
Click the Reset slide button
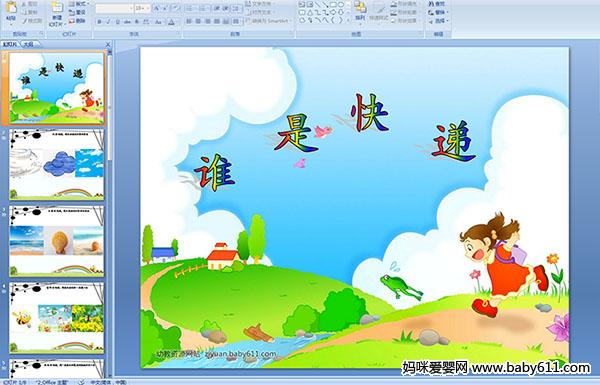pyautogui.click(x=77, y=12)
